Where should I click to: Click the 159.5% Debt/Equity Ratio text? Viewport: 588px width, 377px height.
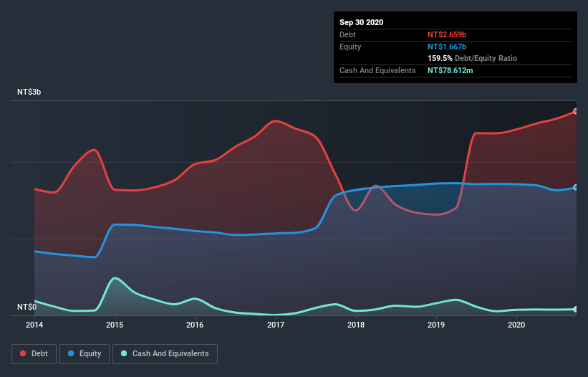[x=472, y=58]
